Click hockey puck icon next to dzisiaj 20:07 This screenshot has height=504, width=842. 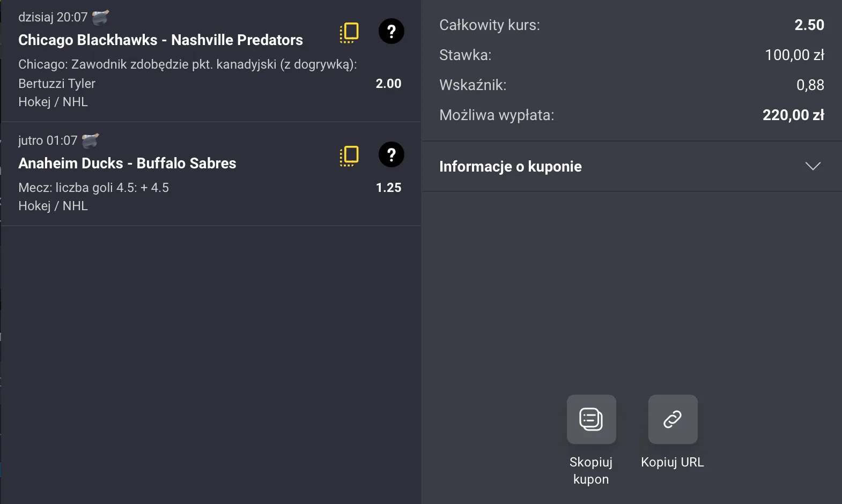coord(100,18)
